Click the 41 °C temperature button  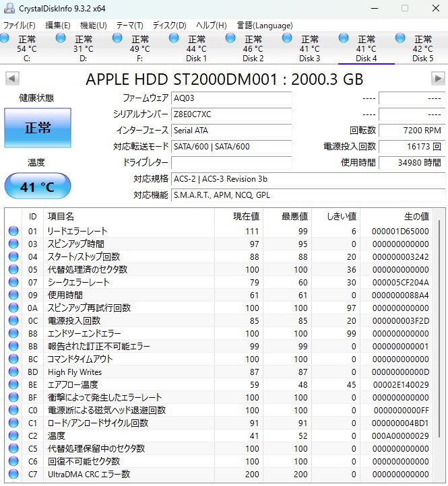(38, 186)
